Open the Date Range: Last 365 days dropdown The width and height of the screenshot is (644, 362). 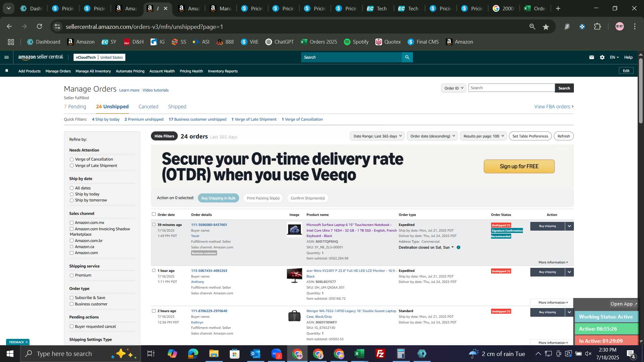[x=377, y=136]
